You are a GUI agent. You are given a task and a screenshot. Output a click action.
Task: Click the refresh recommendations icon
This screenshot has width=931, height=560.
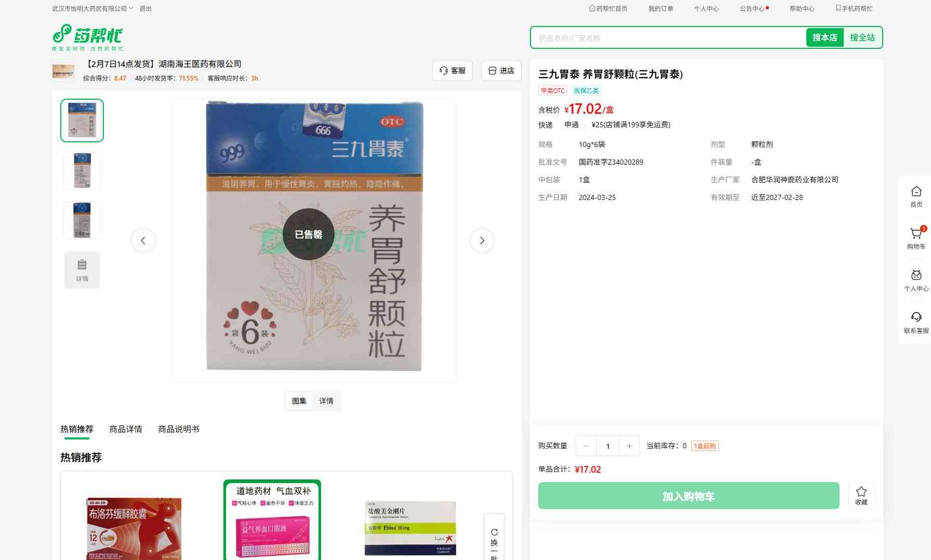point(494,532)
